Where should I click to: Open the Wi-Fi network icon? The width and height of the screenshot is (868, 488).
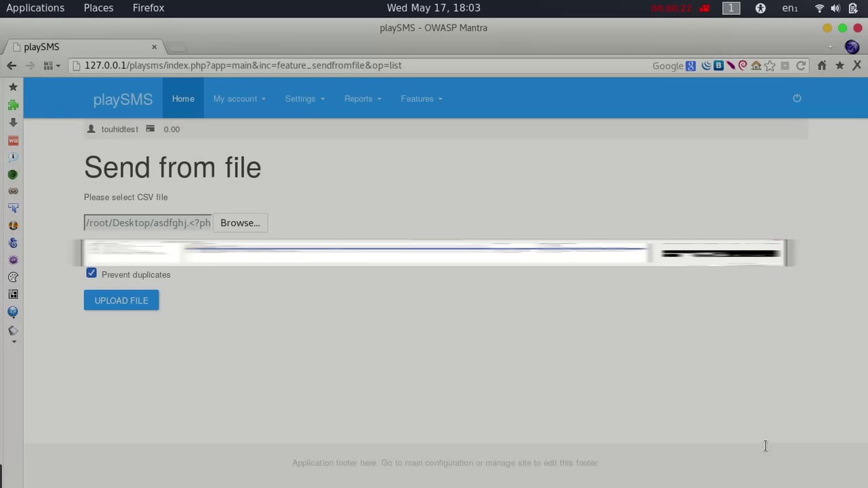(x=819, y=8)
